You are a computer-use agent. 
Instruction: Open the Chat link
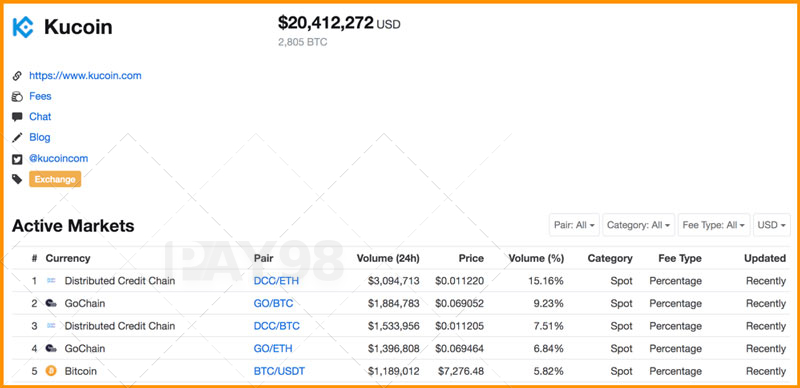(40, 116)
